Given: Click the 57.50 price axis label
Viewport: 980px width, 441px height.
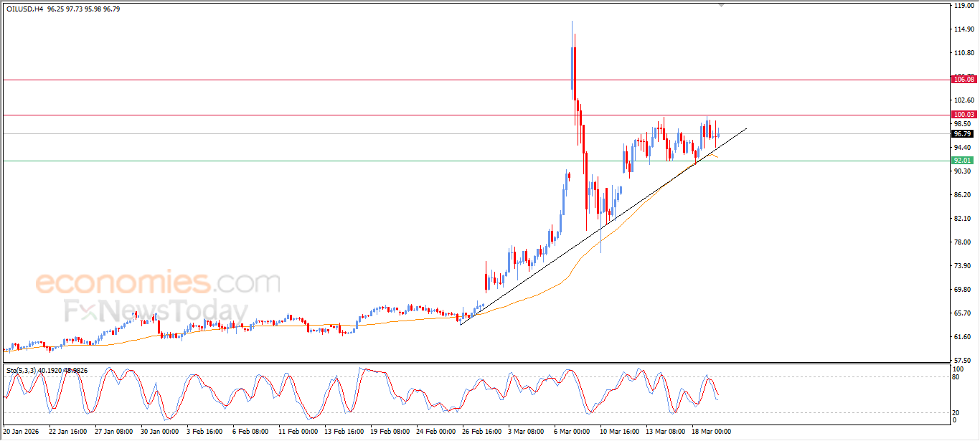Looking at the screenshot, I should 963,360.
